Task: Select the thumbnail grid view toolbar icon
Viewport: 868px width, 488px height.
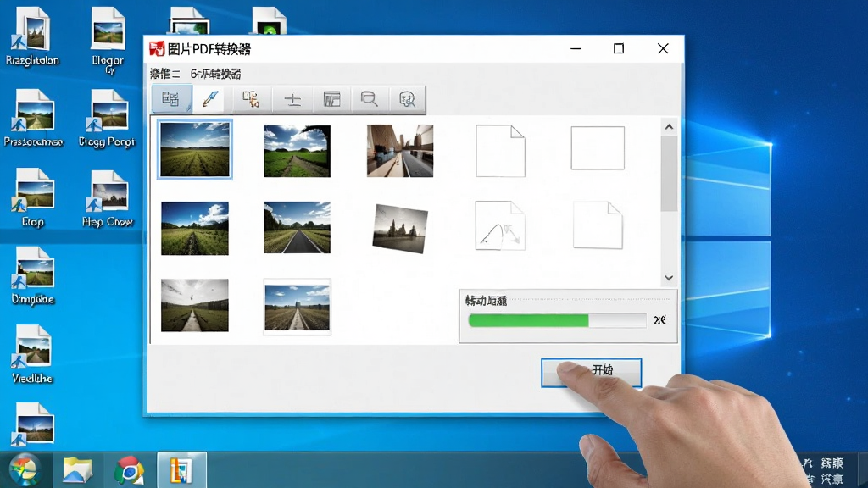Action: coord(171,99)
